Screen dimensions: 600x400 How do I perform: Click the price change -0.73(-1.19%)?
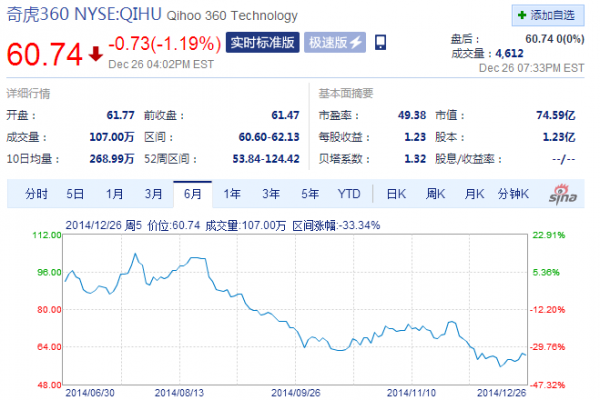[165, 43]
